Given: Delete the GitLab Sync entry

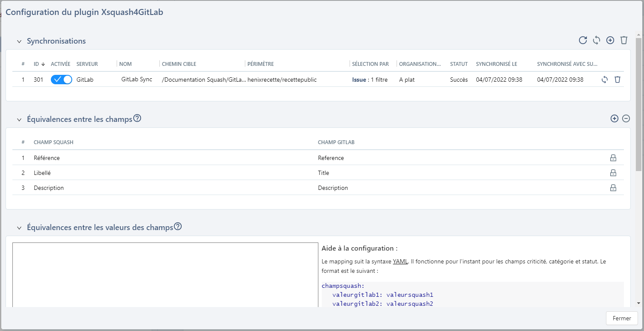Looking at the screenshot, I should pyautogui.click(x=617, y=80).
